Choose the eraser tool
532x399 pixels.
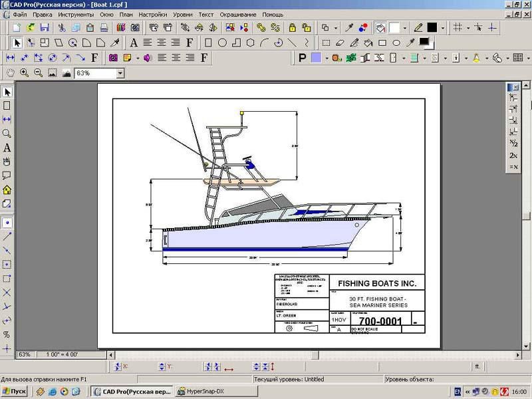point(340,43)
